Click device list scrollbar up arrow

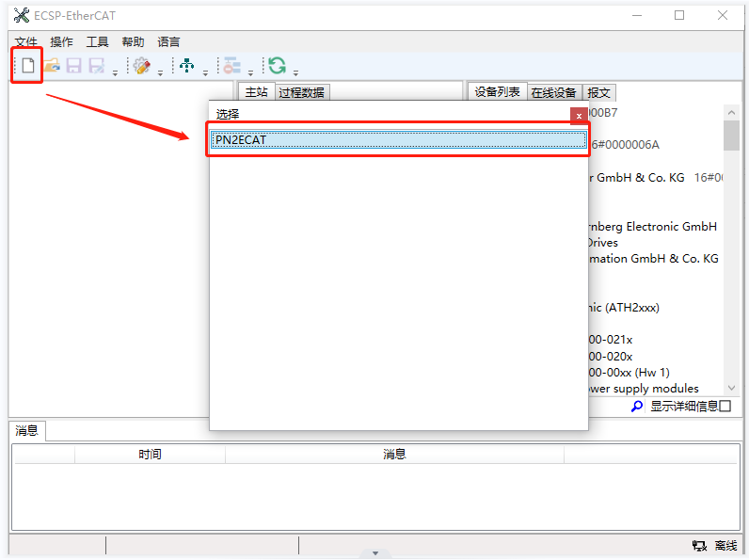[731, 113]
